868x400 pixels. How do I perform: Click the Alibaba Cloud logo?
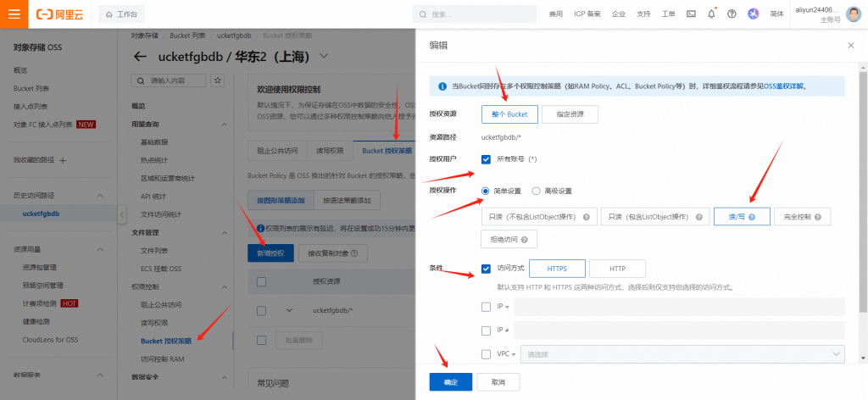click(x=60, y=14)
